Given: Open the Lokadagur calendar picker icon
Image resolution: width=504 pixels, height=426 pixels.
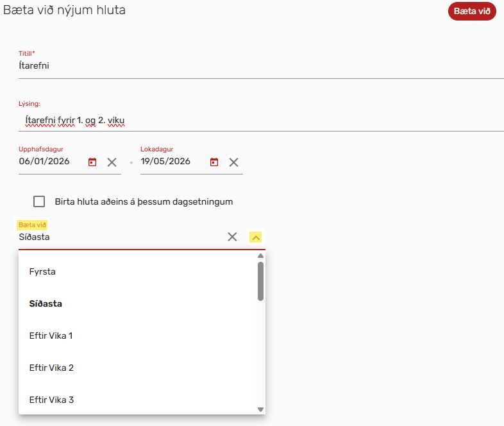Looking at the screenshot, I should 214,162.
